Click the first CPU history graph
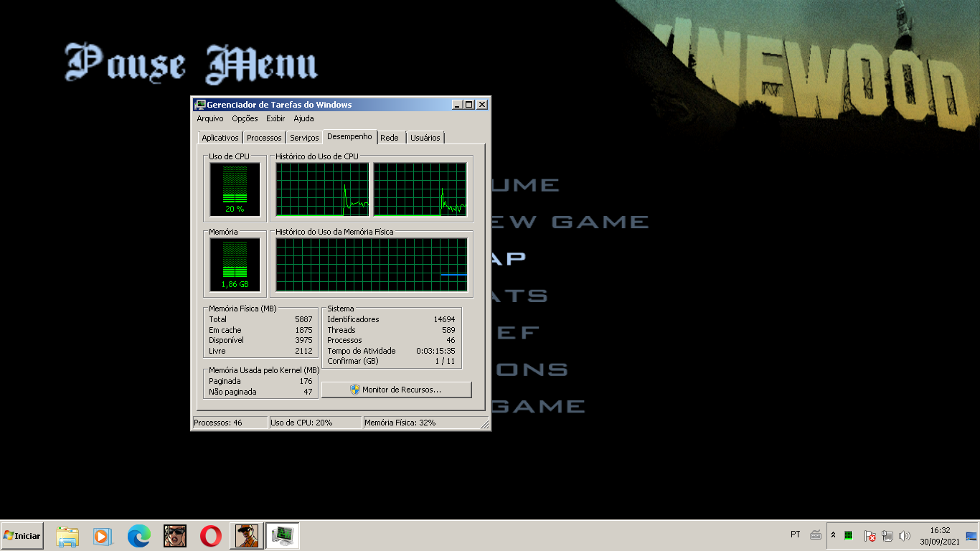Screen dimensions: 980x551 [x=322, y=189]
